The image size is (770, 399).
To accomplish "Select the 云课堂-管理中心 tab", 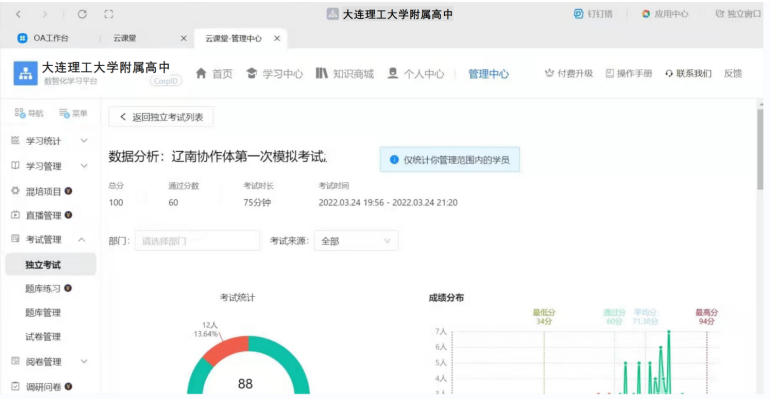I will (x=233, y=38).
